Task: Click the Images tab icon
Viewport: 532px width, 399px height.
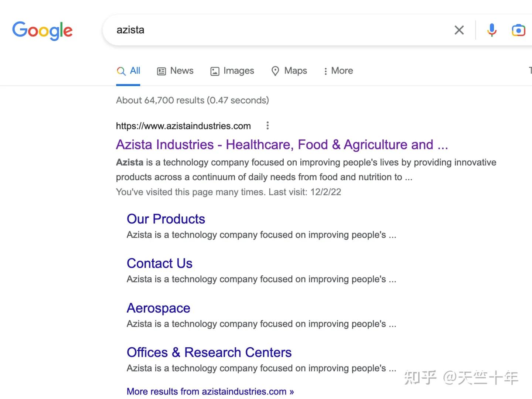Action: [x=215, y=71]
